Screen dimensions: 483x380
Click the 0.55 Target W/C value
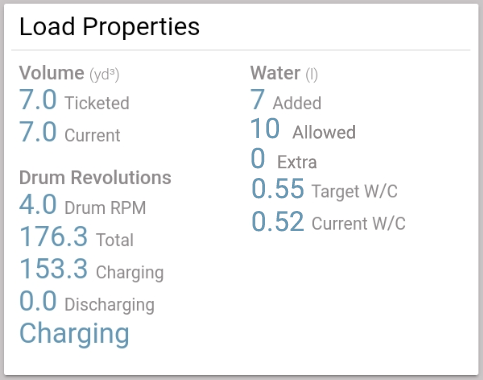click(x=278, y=189)
